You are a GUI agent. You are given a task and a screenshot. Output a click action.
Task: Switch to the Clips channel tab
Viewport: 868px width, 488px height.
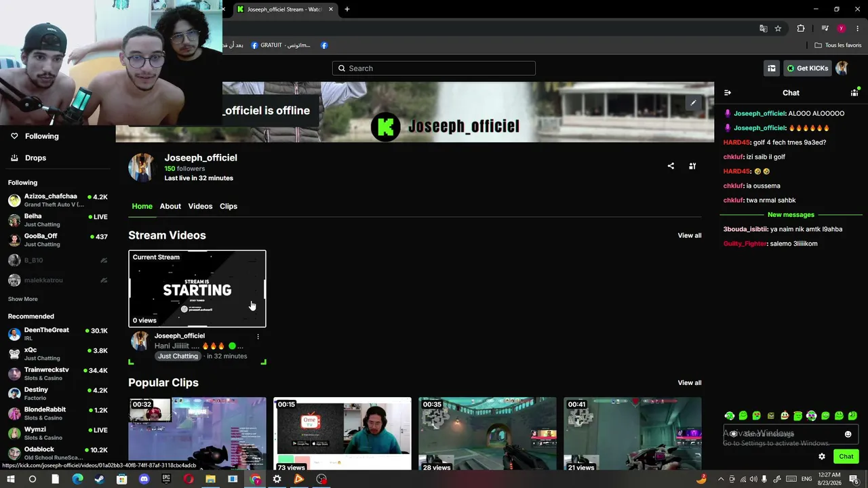229,206
